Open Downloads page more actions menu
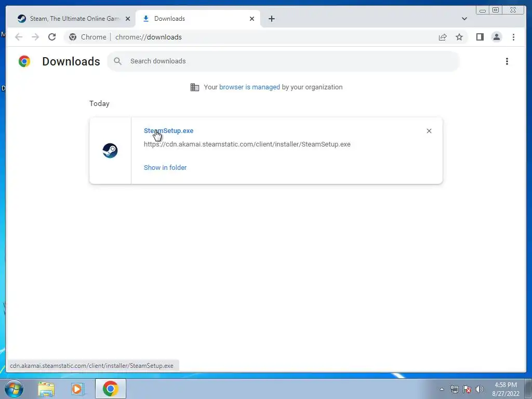This screenshot has width=532, height=399. click(x=507, y=61)
